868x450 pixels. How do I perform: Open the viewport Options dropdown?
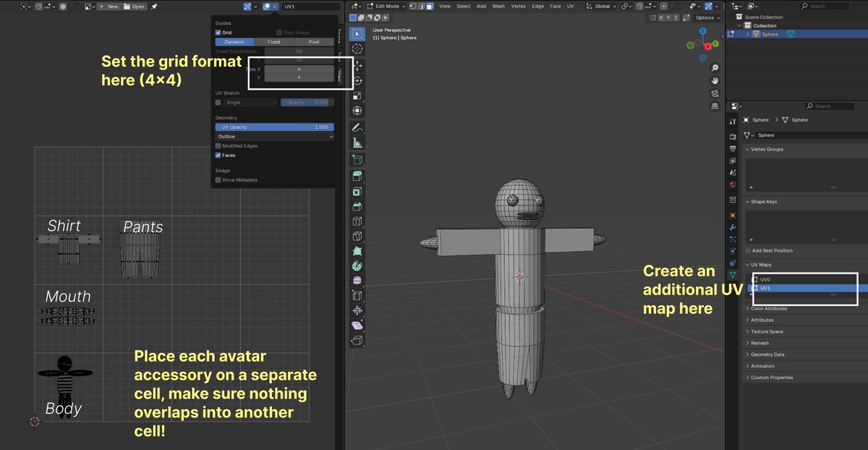tap(707, 17)
